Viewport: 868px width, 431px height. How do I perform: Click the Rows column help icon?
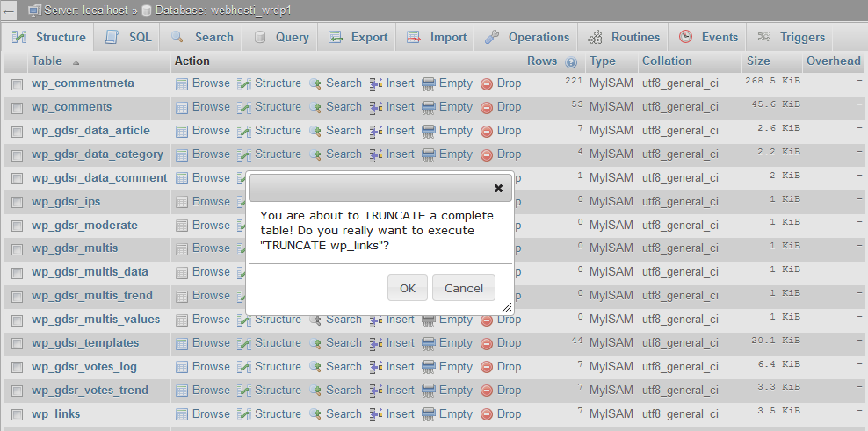click(x=571, y=62)
